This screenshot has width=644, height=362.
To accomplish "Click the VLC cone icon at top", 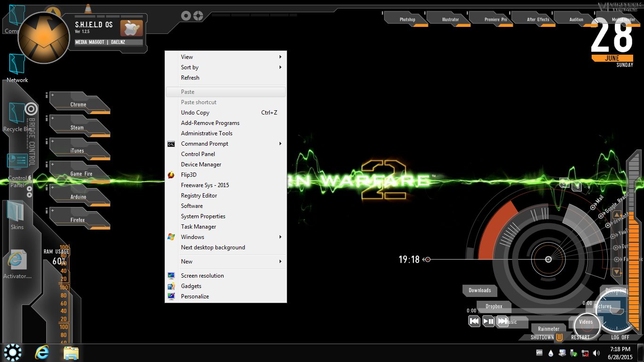I will pyautogui.click(x=88, y=8).
